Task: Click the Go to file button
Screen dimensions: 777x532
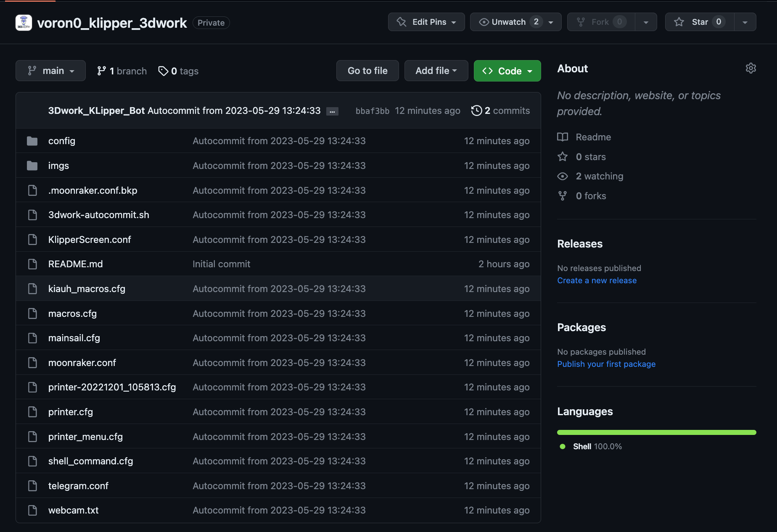Action: (x=367, y=71)
